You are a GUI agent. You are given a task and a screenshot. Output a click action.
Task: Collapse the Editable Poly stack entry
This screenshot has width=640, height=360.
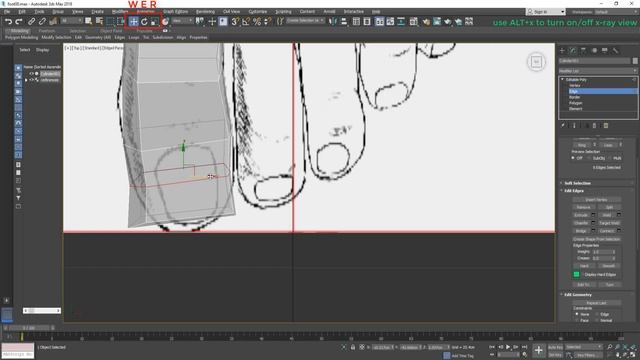click(x=562, y=79)
